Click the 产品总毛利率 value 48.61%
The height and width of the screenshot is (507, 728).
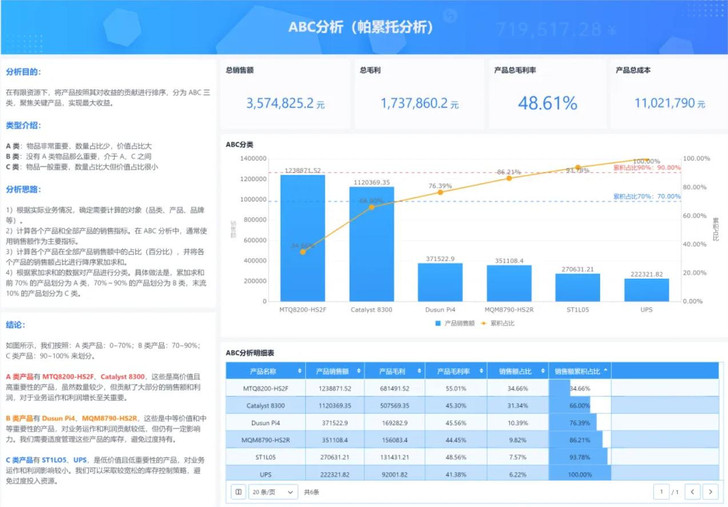click(547, 103)
